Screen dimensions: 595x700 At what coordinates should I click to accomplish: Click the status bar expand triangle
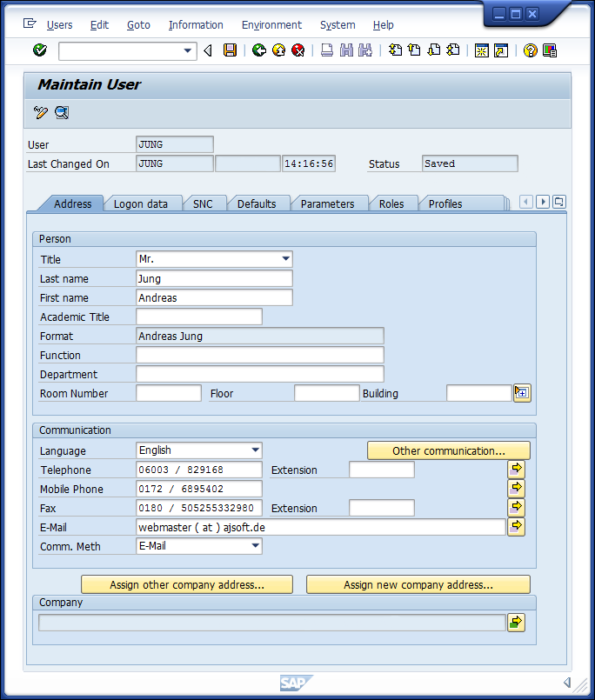567,682
